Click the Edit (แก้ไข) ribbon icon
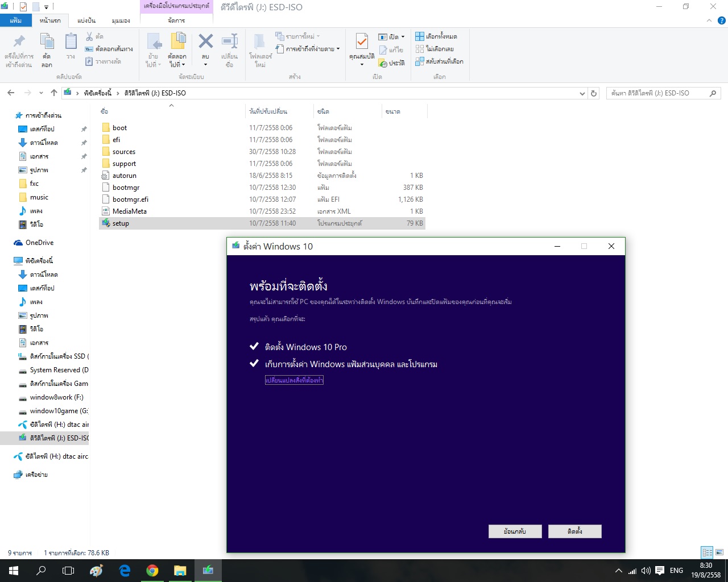 391,50
